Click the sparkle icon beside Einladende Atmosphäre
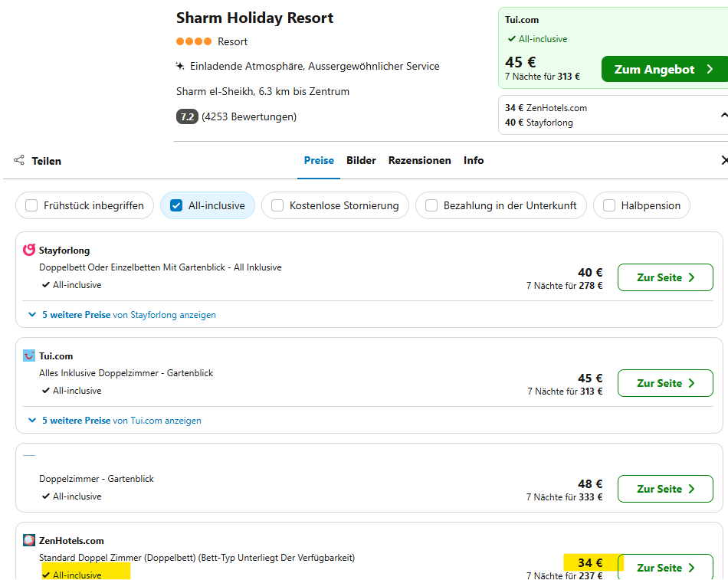728x580 pixels. pyautogui.click(x=180, y=66)
